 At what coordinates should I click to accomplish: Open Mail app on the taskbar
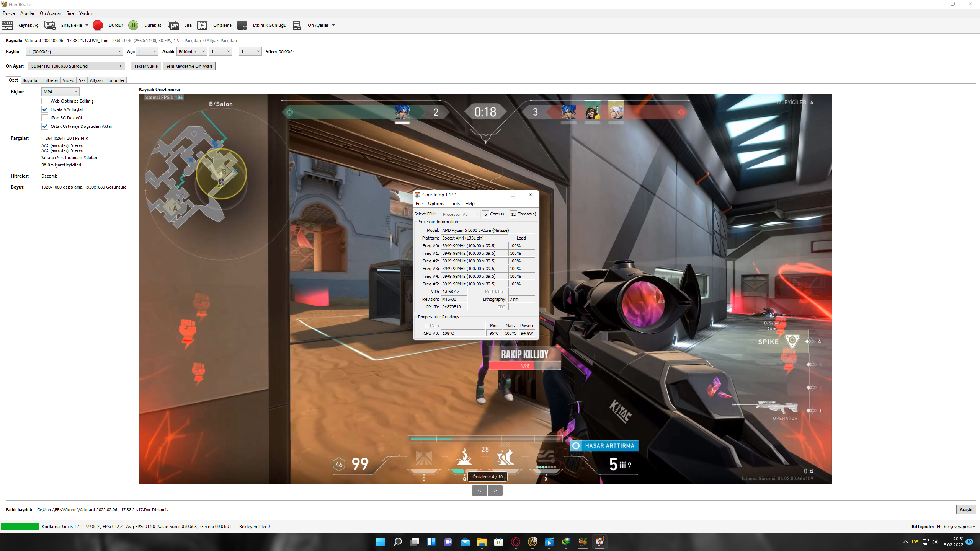tap(465, 542)
